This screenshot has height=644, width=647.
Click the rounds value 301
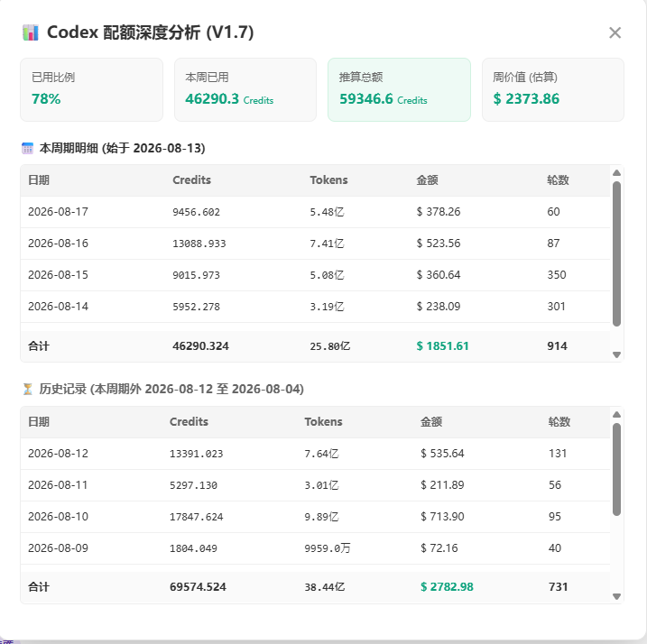[556, 306]
